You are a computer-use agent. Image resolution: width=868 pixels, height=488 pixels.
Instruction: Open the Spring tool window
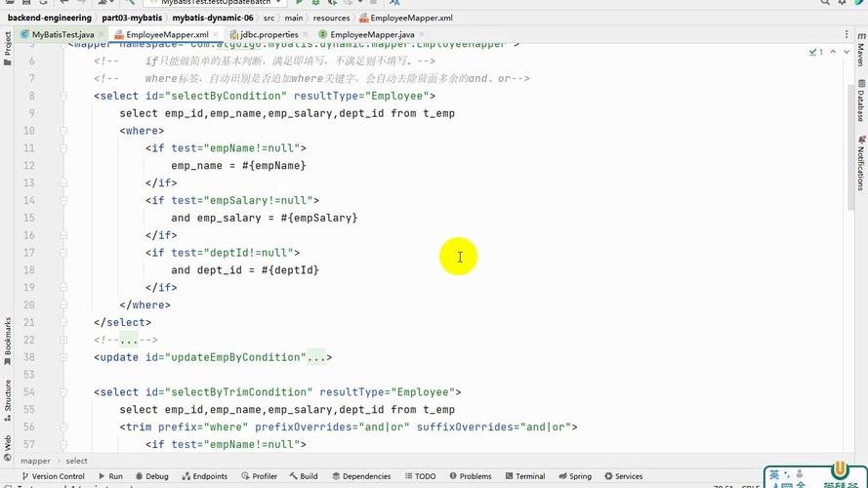[575, 476]
